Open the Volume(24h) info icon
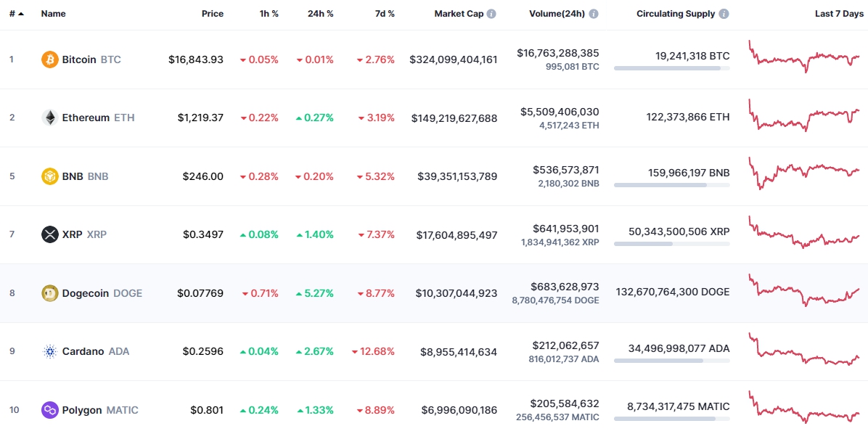This screenshot has height=434, width=868. [594, 14]
